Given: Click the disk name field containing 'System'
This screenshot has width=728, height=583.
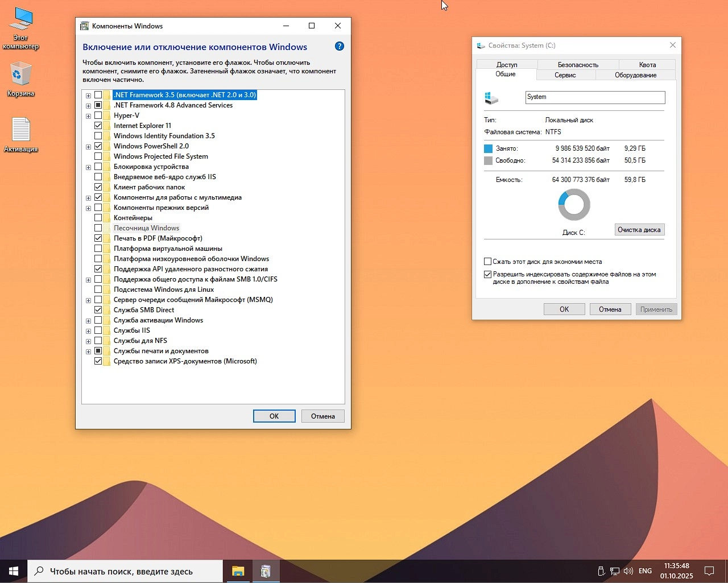Looking at the screenshot, I should (594, 97).
